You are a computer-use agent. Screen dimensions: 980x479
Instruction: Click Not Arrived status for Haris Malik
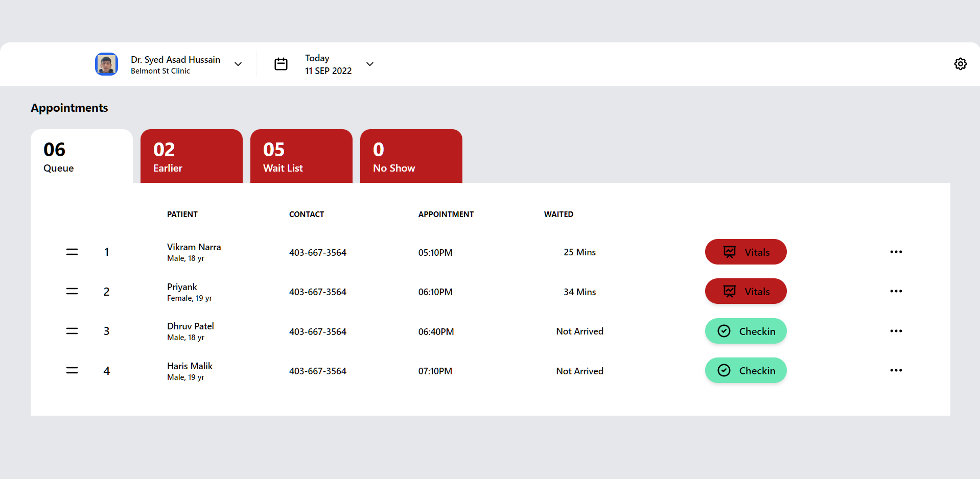(x=579, y=371)
